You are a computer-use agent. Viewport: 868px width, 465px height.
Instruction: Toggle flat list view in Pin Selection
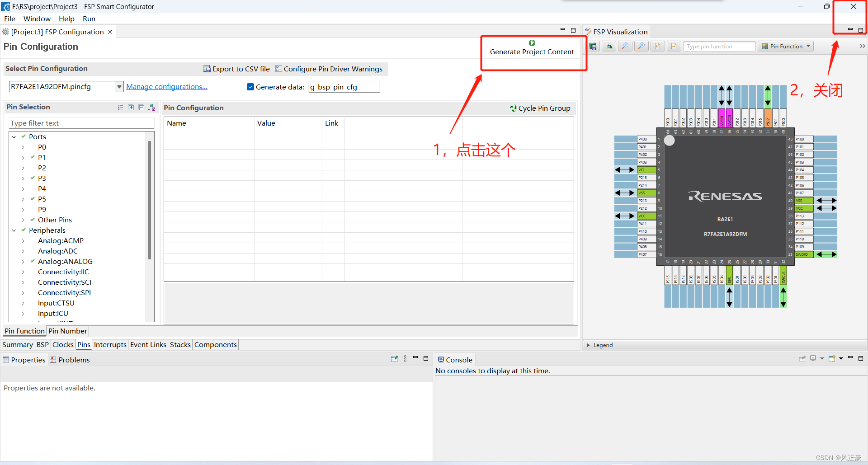point(120,108)
